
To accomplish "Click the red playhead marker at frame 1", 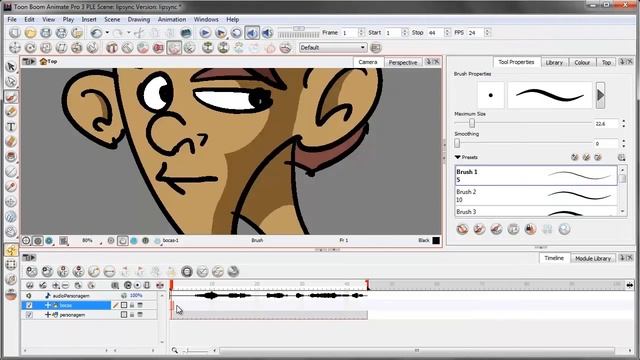I will click(x=171, y=284).
